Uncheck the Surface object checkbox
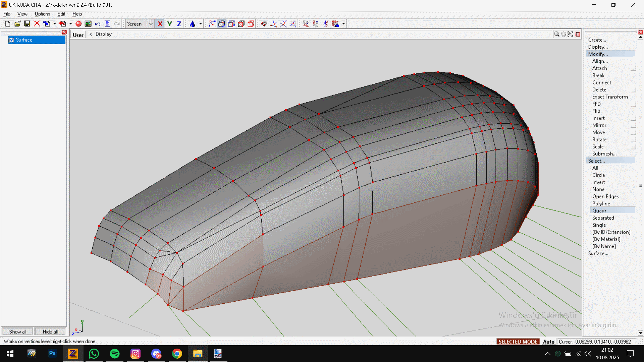Screen dimensions: 644x362 point(12,40)
